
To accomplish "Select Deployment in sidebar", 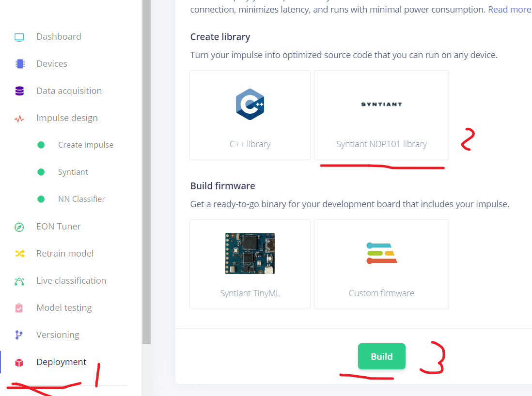I will tap(62, 362).
